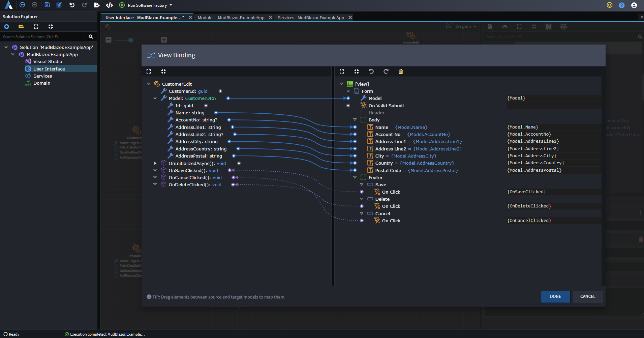The height and width of the screenshot is (338, 644).
Task: Switch to Modules - MudBlazor.ExampleApp tab
Action: tap(231, 18)
